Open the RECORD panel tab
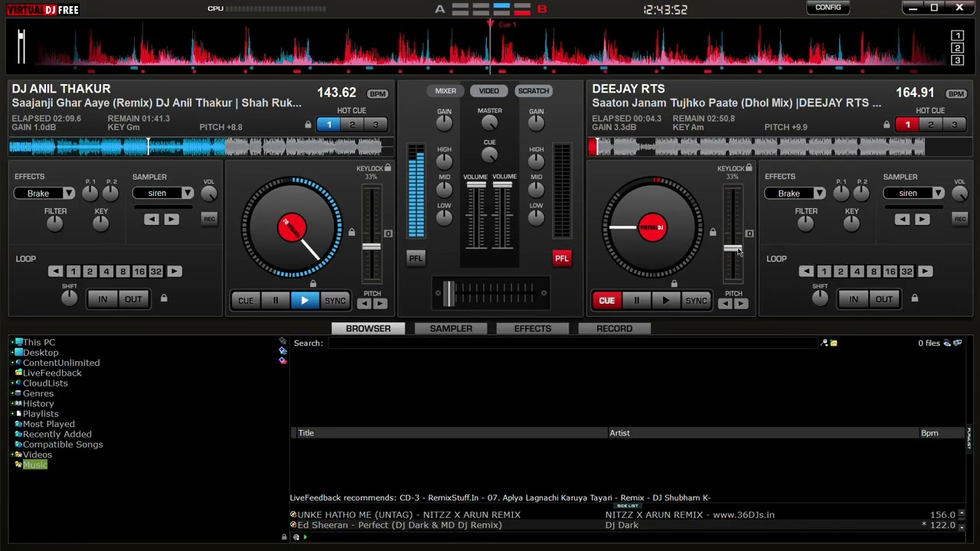This screenshot has height=551, width=980. pos(614,328)
